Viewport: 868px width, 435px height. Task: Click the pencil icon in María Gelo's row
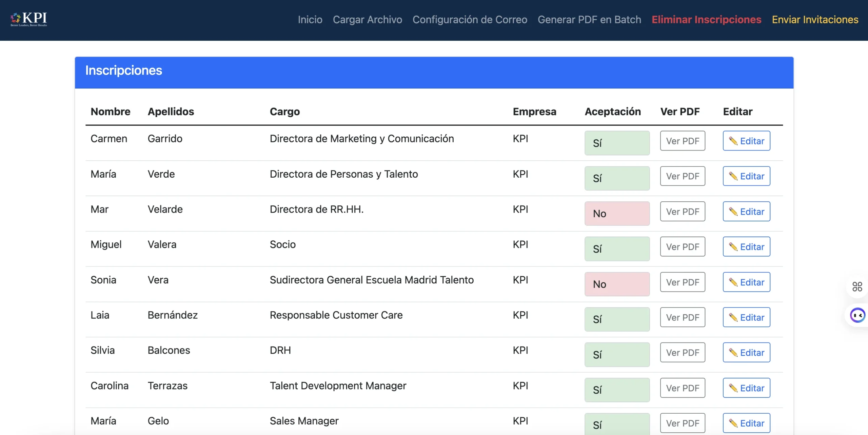[733, 423]
